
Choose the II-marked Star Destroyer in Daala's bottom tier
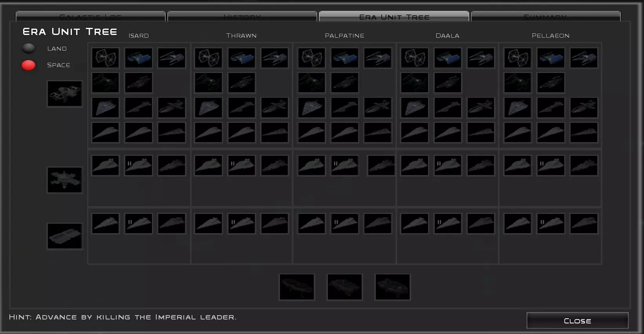(x=448, y=224)
